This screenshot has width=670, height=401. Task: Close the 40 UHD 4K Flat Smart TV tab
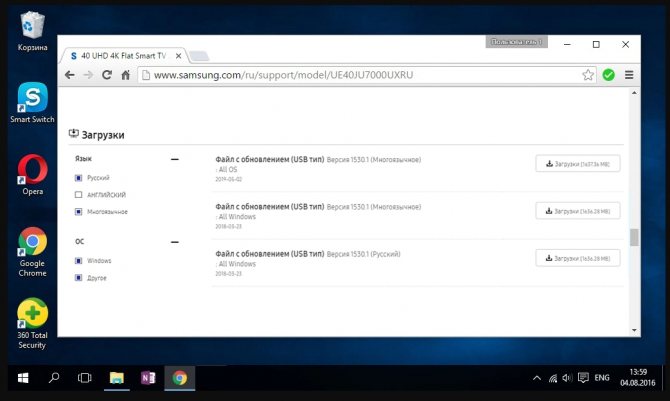point(179,56)
